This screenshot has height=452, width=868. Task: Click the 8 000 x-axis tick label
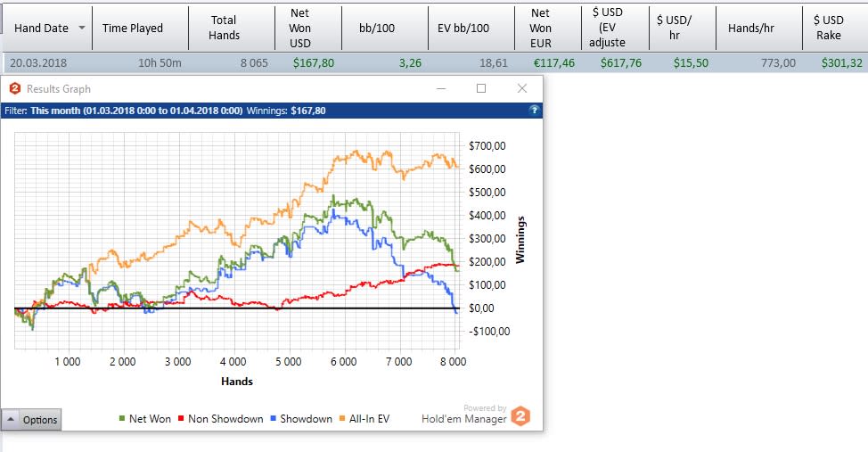coord(454,362)
